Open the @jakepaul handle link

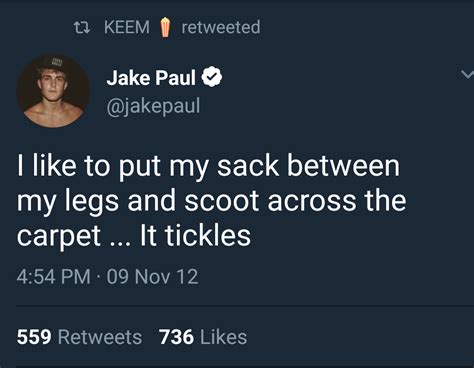point(153,107)
